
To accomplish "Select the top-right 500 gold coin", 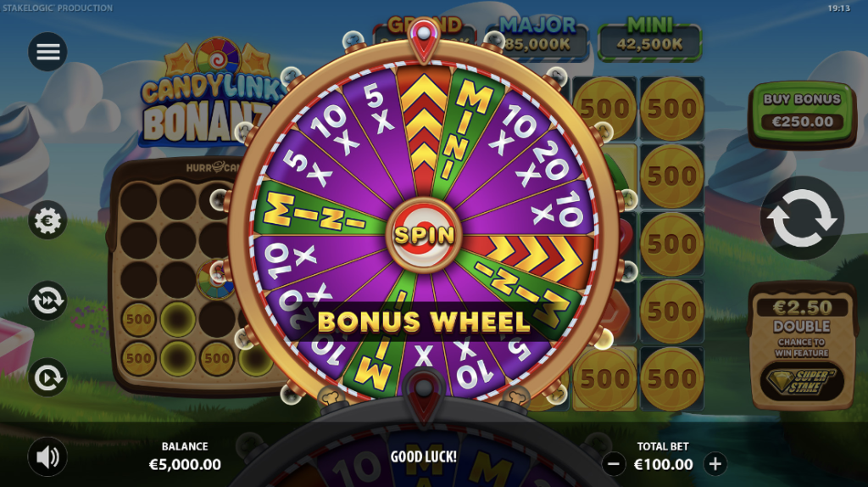I will tap(672, 108).
